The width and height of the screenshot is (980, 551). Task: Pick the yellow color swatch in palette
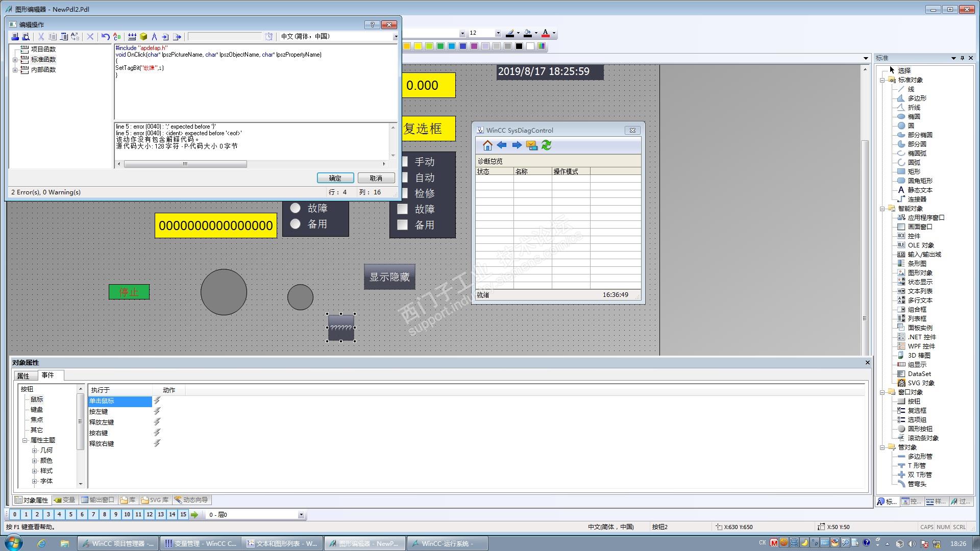tap(418, 46)
